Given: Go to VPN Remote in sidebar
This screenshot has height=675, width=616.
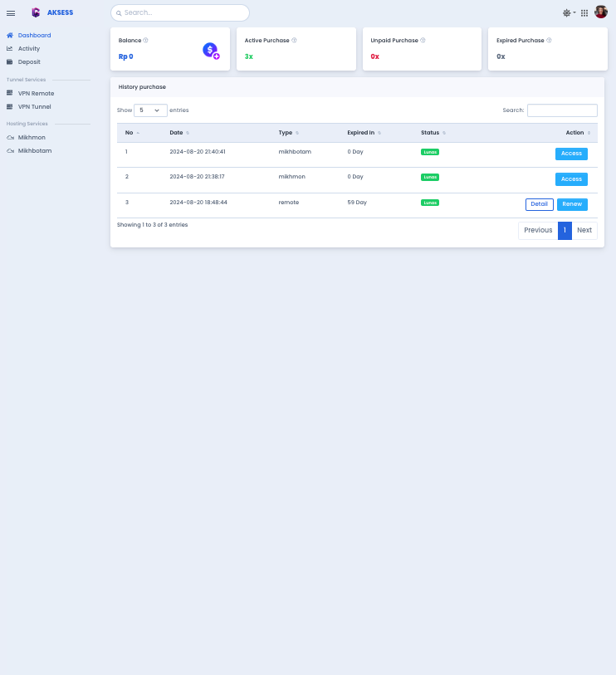Looking at the screenshot, I should [36, 93].
